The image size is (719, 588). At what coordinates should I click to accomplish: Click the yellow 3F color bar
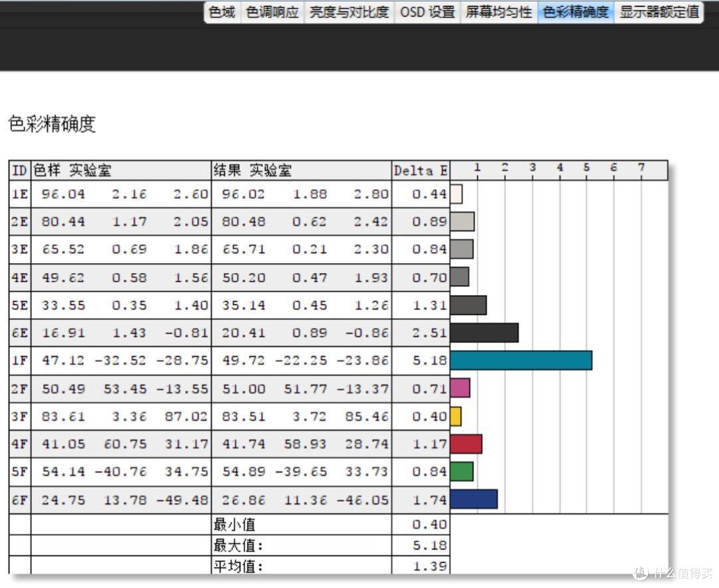coord(456,416)
